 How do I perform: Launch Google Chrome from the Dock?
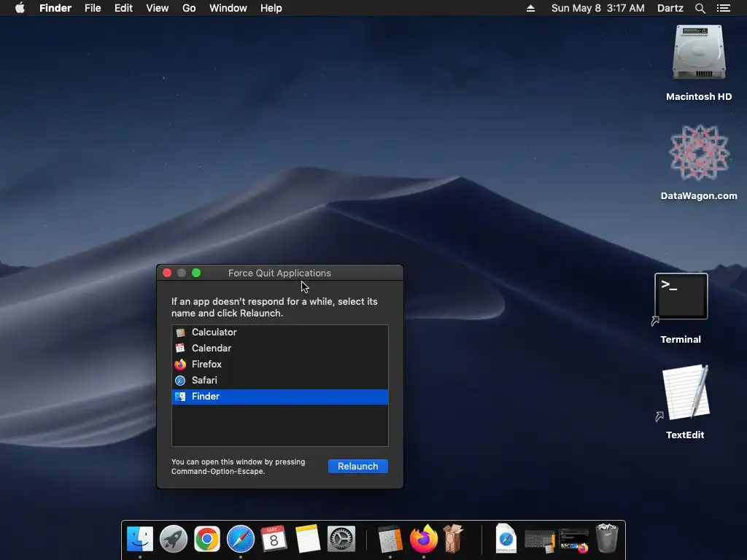[x=206, y=539]
